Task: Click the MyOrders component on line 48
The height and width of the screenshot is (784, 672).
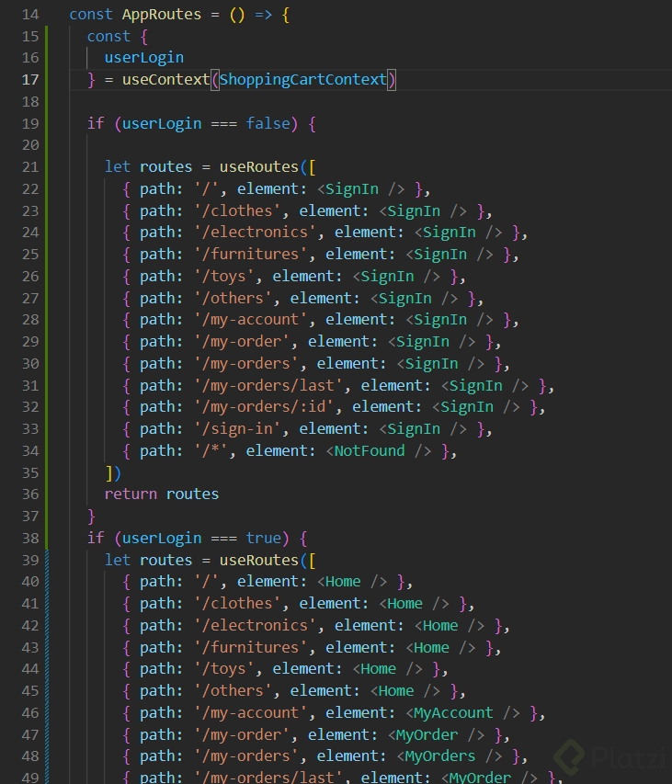Action: tap(440, 756)
